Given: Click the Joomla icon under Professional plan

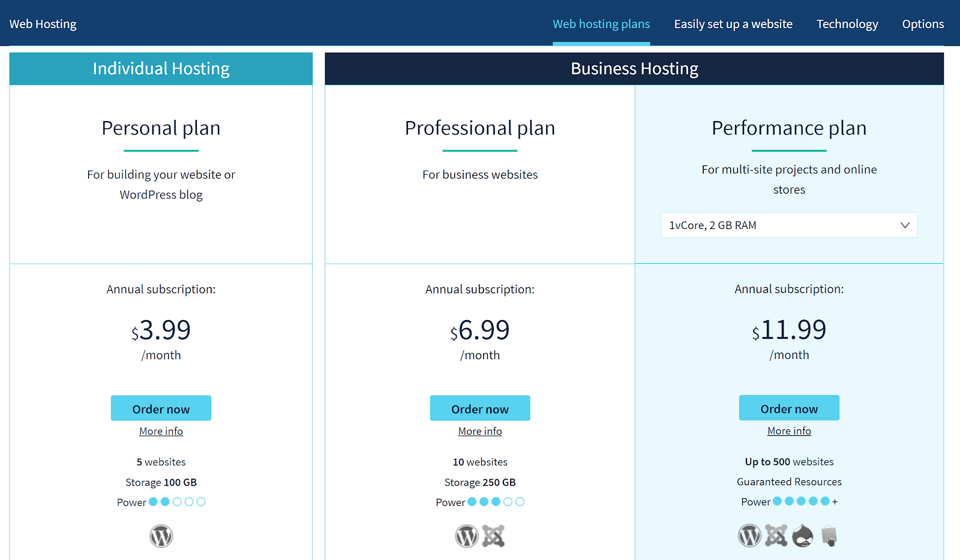Looking at the screenshot, I should [493, 535].
